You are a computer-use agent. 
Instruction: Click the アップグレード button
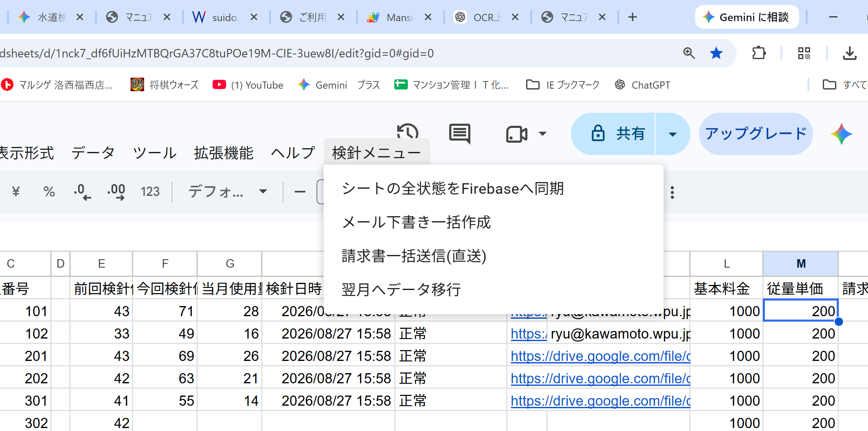756,133
